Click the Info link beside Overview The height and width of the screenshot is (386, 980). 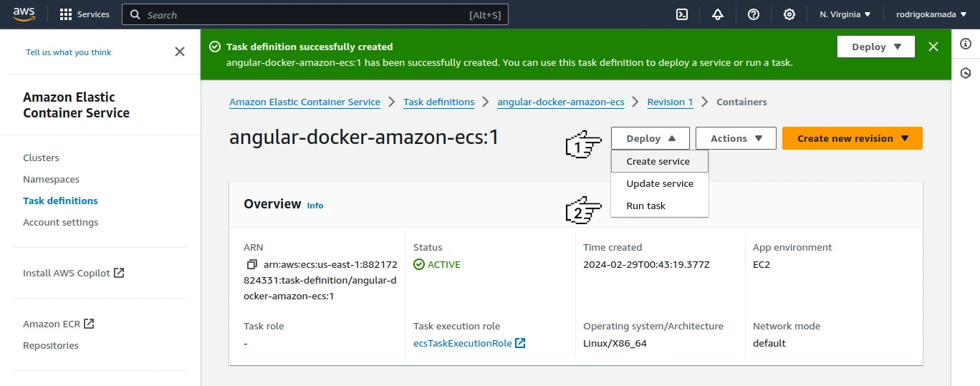pyautogui.click(x=315, y=206)
